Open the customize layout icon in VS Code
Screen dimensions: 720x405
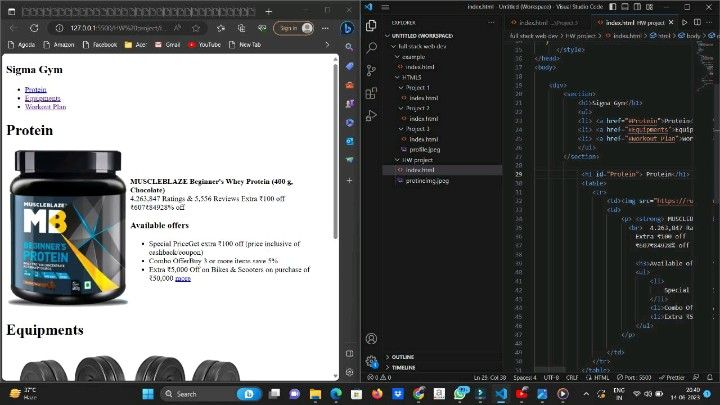649,7
